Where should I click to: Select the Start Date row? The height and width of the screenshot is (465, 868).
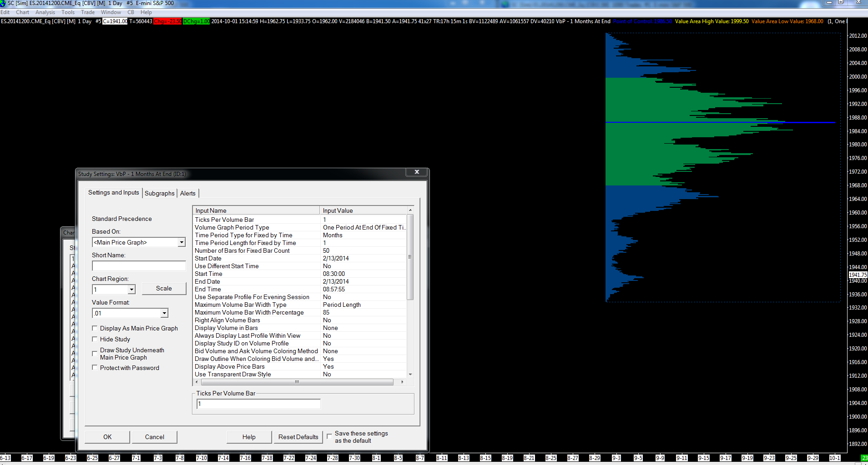300,258
